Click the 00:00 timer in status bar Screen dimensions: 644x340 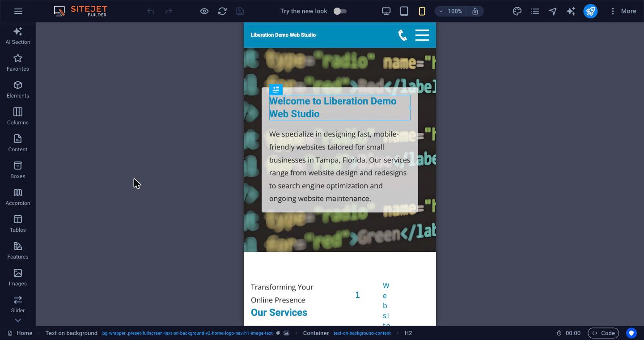pyautogui.click(x=568, y=333)
